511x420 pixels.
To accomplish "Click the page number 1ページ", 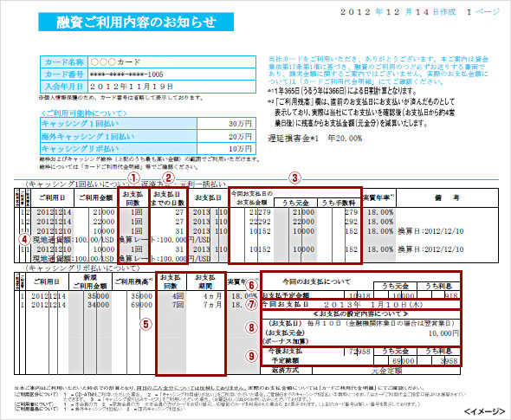I will pos(482,12).
